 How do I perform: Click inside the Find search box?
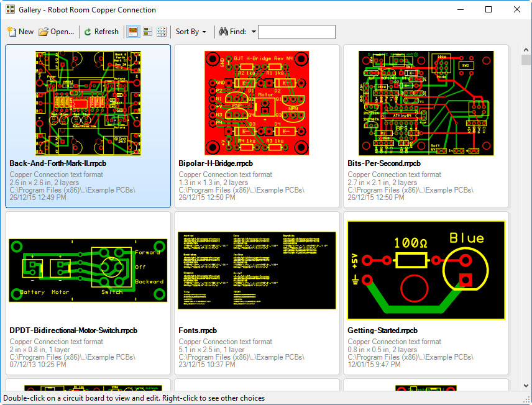tap(296, 31)
